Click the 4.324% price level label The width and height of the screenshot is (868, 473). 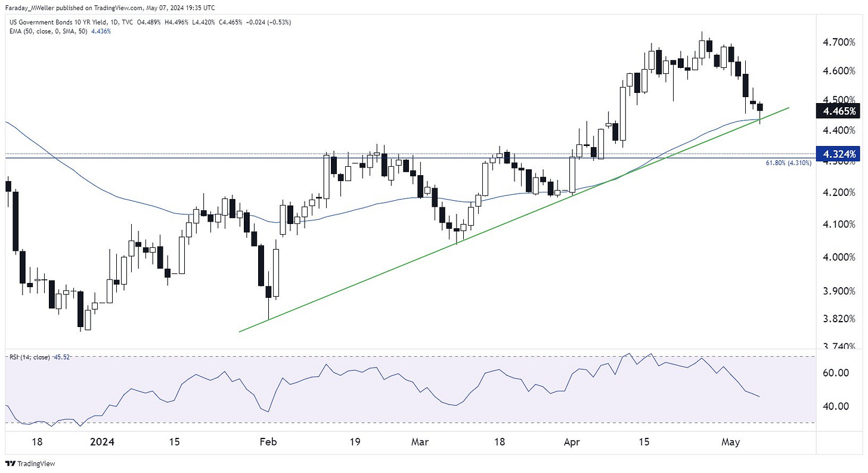pyautogui.click(x=839, y=154)
